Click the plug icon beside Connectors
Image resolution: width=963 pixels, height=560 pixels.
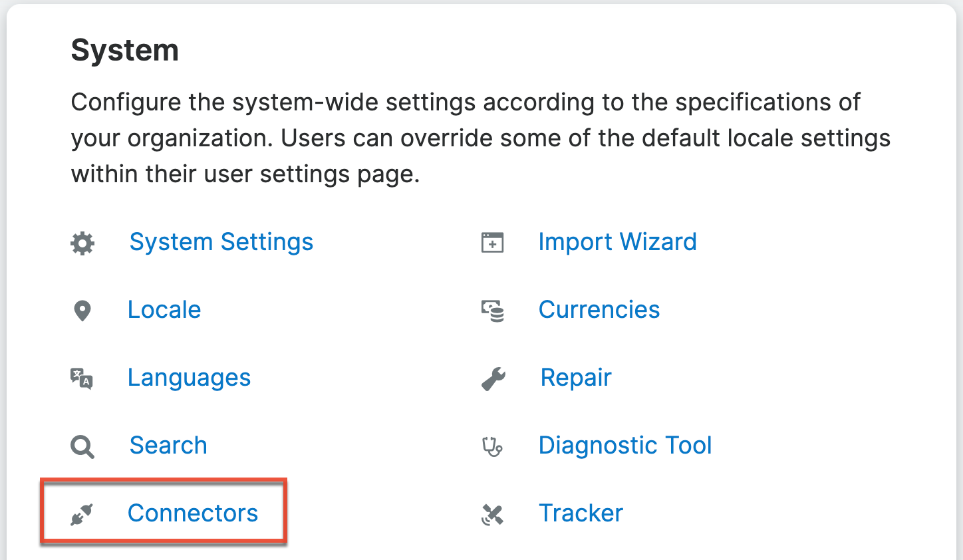coord(82,514)
